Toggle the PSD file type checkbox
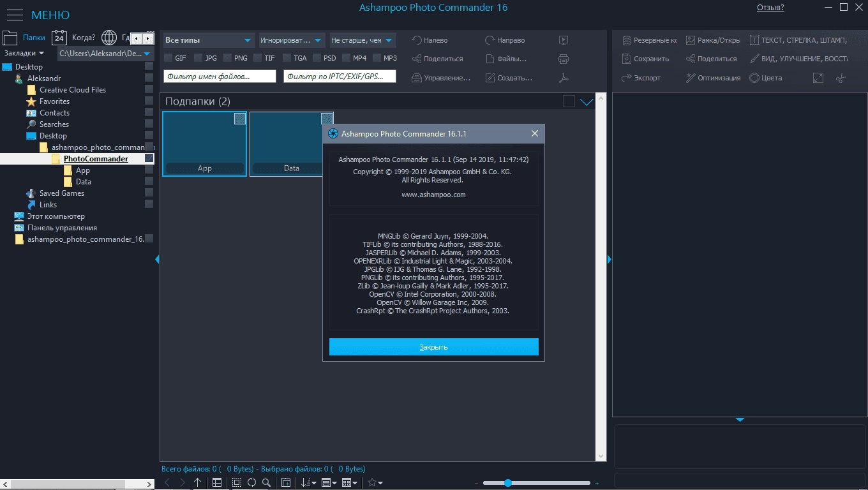The height and width of the screenshot is (490, 868). [x=317, y=58]
